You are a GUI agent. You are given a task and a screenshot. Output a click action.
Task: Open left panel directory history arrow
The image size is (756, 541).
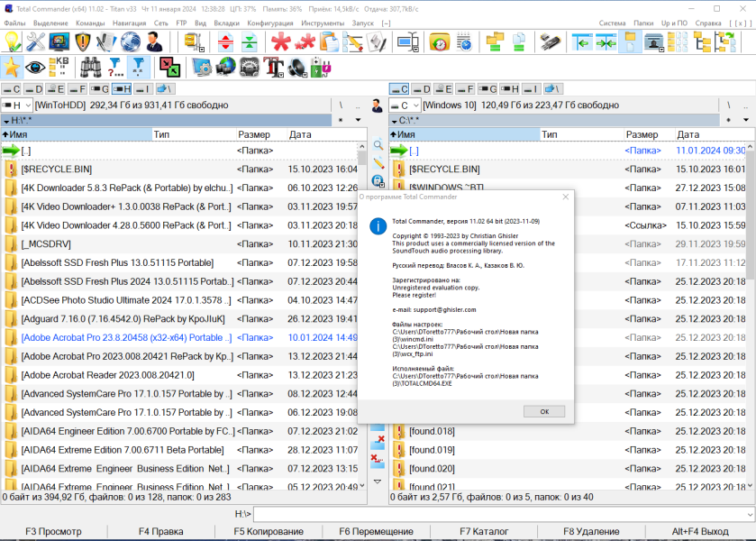coord(358,120)
